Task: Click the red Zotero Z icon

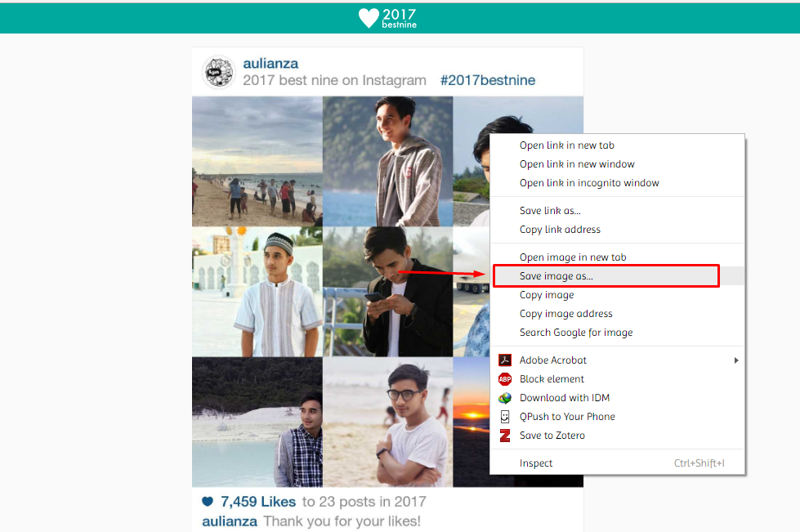Action: pyautogui.click(x=504, y=436)
